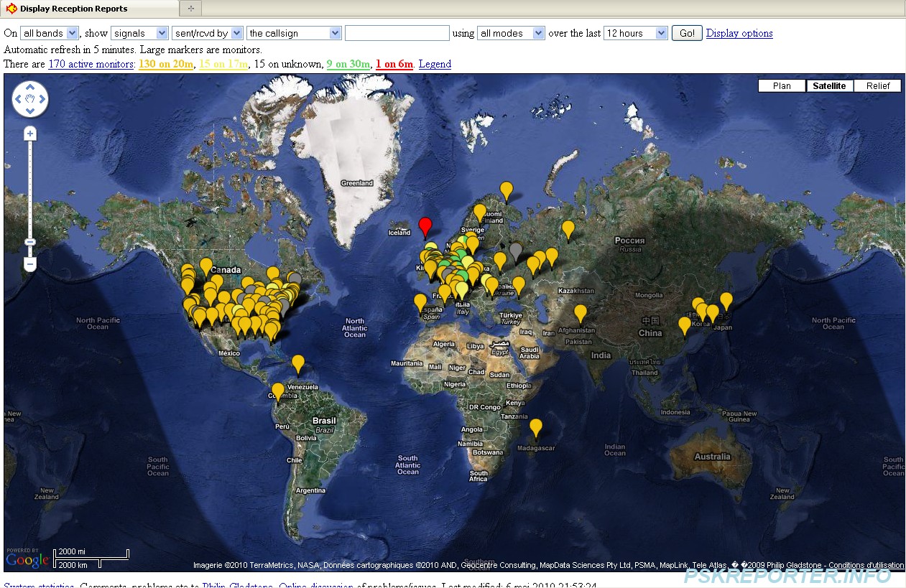Click the zoom out minus button
The height and width of the screenshot is (588, 906).
(30, 264)
